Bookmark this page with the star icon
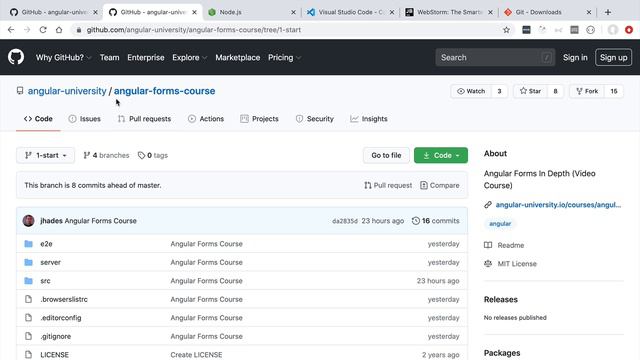The image size is (640, 360). [506, 30]
